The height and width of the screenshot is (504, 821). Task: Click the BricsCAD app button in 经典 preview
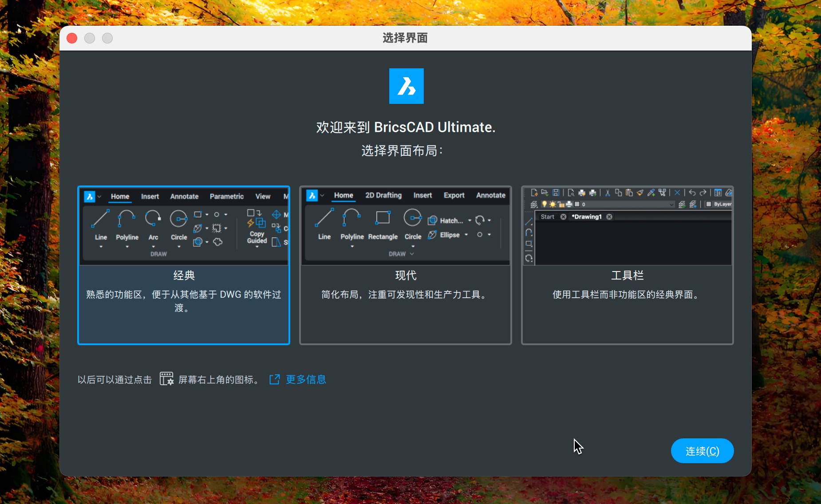pyautogui.click(x=90, y=197)
